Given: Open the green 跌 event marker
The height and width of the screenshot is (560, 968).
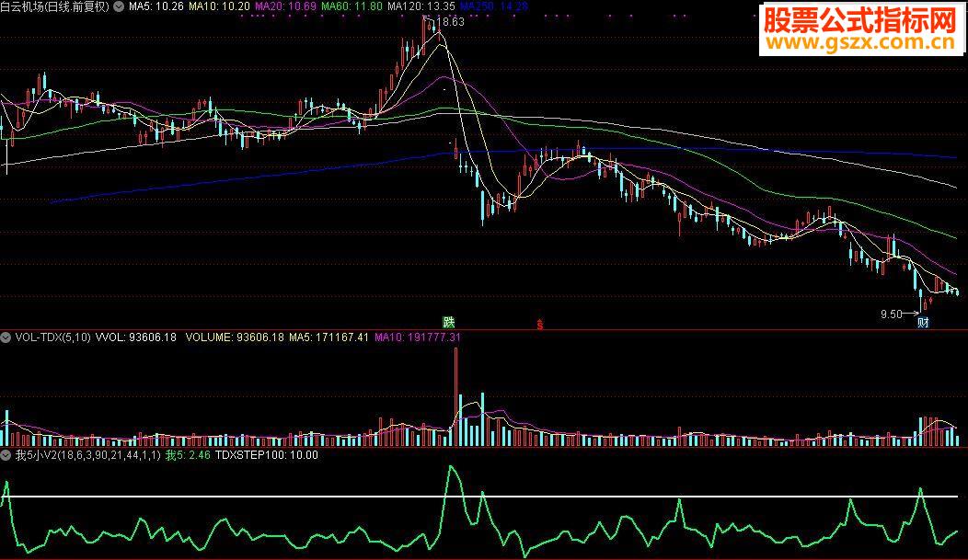Looking at the screenshot, I should (x=449, y=322).
